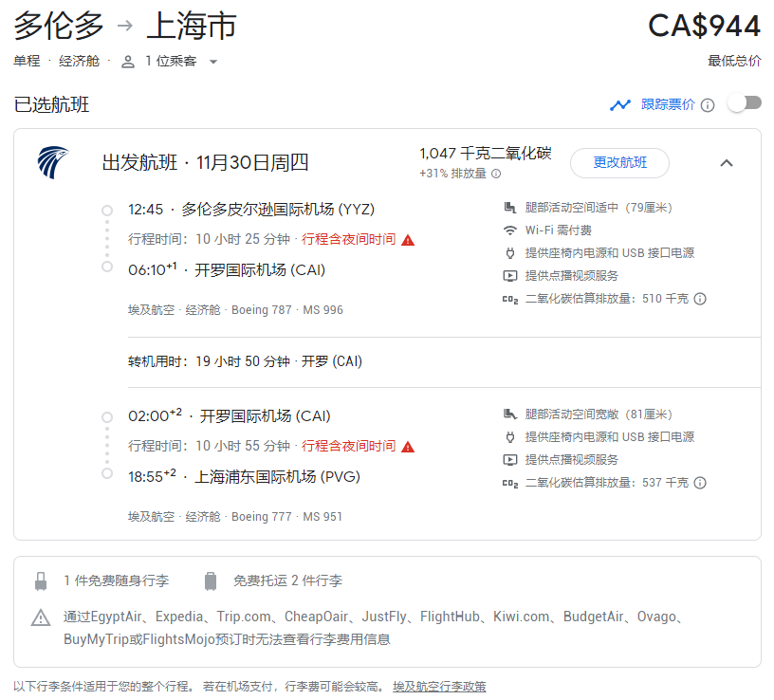Click info icon beside 510 千克 emission estimate
This screenshot has height=700, width=774.
click(x=700, y=299)
